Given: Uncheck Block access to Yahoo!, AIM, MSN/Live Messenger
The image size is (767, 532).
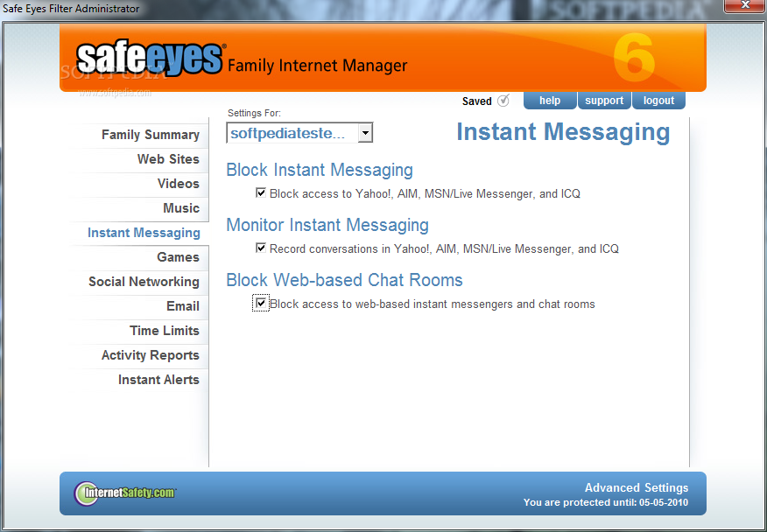Looking at the screenshot, I should [x=261, y=192].
